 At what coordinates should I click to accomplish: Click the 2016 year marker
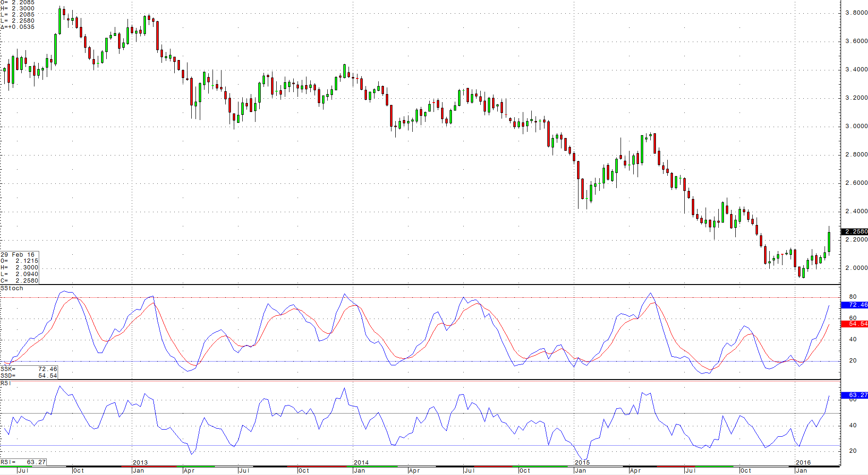pyautogui.click(x=803, y=463)
